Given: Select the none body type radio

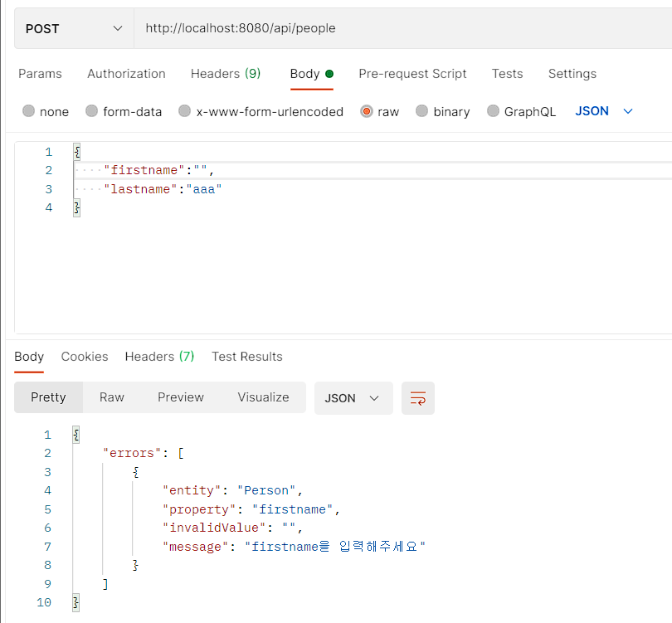Looking at the screenshot, I should click(29, 111).
